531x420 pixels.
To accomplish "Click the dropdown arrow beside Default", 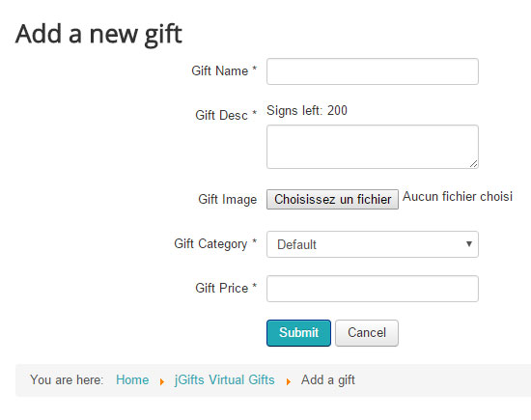I will point(469,244).
